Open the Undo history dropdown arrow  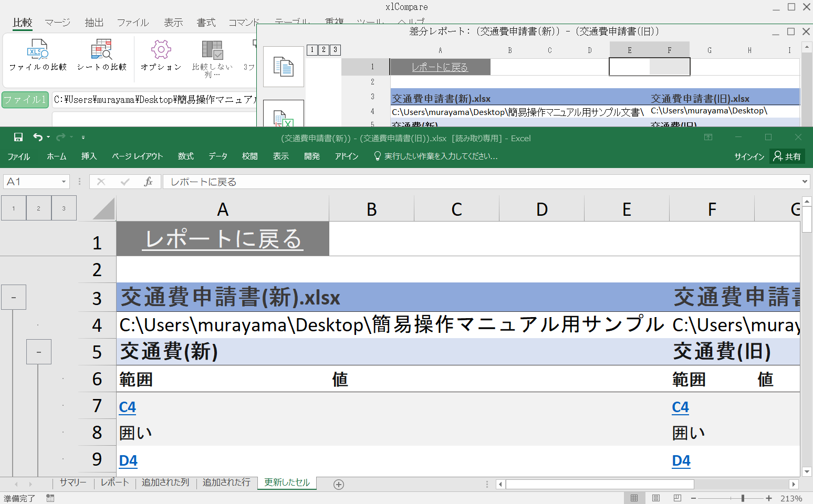(x=48, y=138)
